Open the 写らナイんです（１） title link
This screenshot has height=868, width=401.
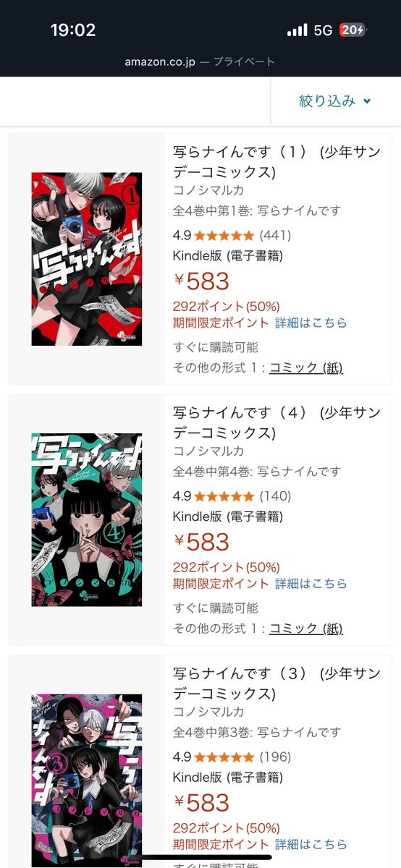point(277,162)
